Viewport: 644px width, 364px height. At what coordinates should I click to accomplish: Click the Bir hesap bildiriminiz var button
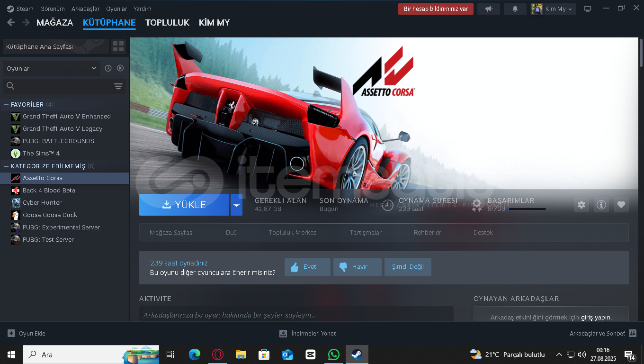436,9
